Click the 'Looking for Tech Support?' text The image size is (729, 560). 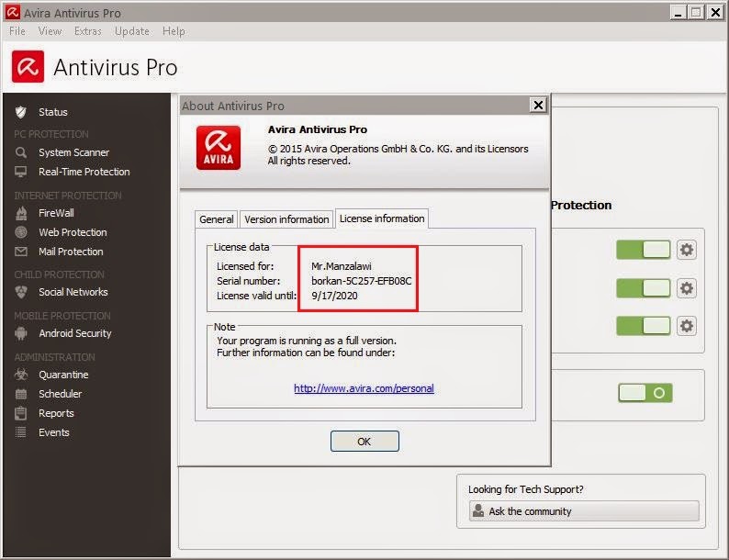[x=526, y=489]
